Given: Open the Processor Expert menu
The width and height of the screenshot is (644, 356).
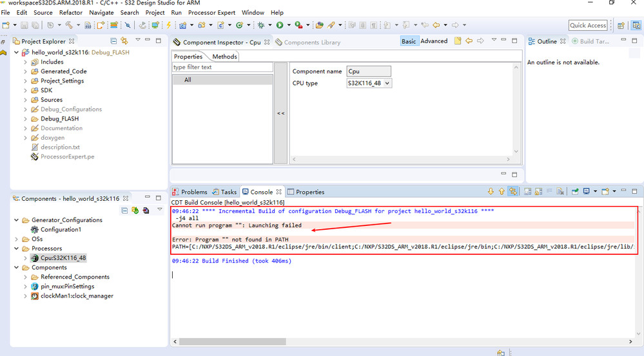Looking at the screenshot, I should click(x=211, y=13).
